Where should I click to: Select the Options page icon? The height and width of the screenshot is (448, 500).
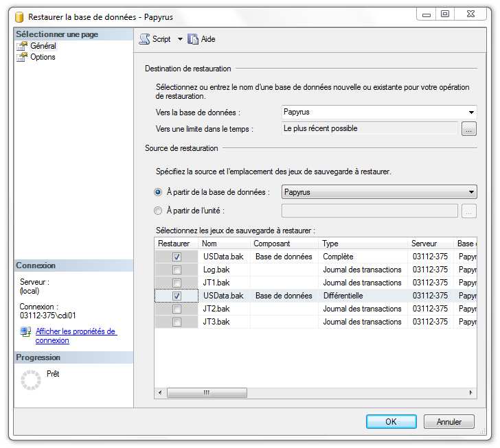(x=21, y=57)
